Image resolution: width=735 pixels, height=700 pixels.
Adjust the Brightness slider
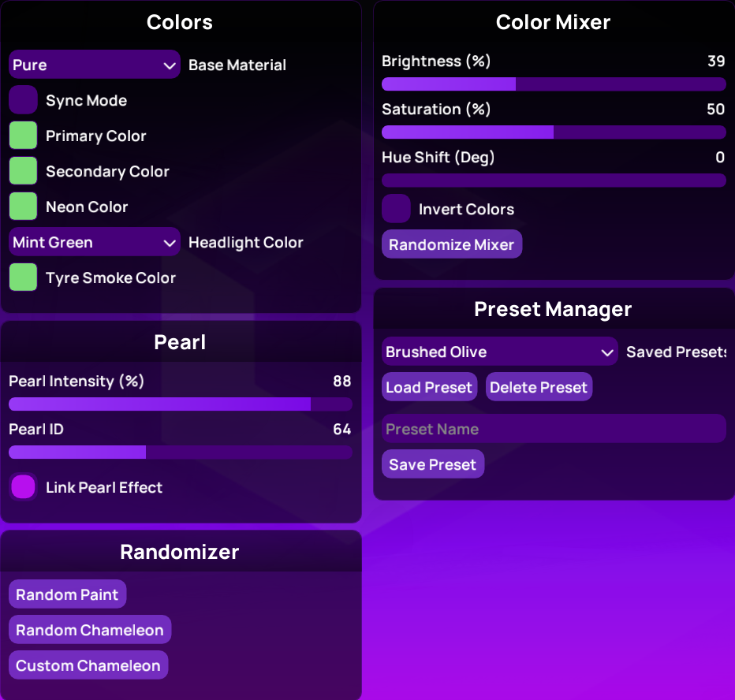pyautogui.click(x=554, y=84)
